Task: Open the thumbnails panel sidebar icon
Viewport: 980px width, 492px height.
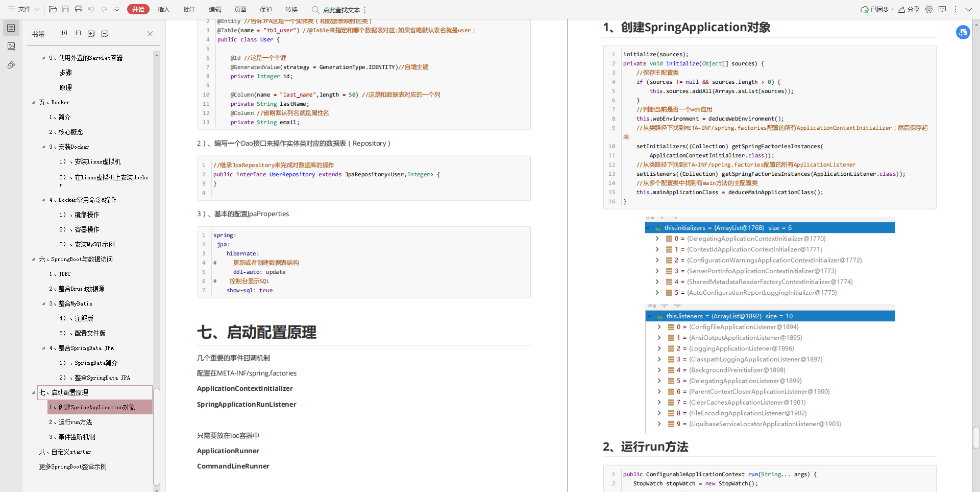Action: click(x=11, y=46)
